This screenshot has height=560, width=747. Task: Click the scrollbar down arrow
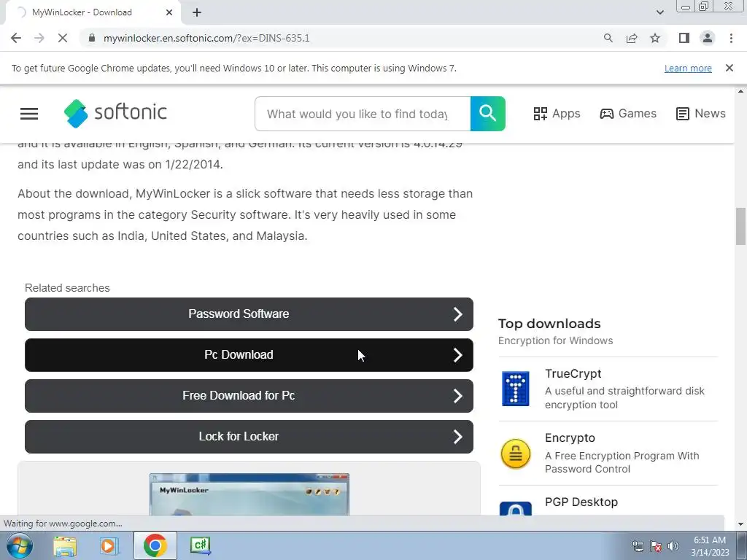pyautogui.click(x=740, y=524)
